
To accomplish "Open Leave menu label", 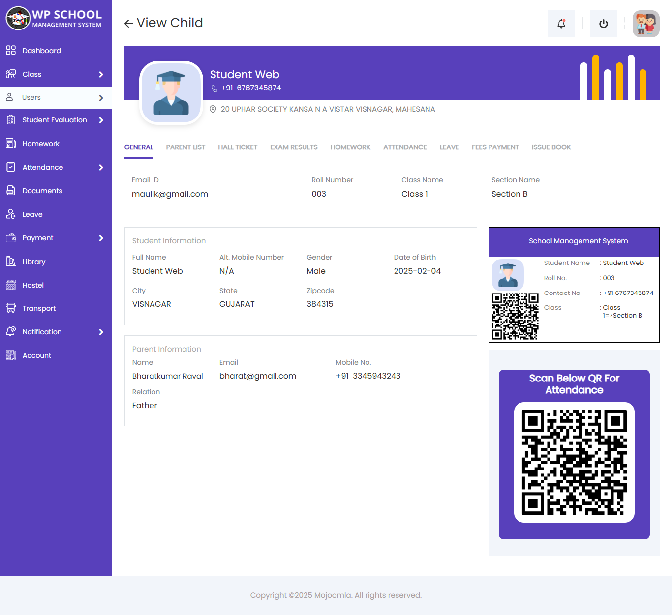I will tap(32, 214).
